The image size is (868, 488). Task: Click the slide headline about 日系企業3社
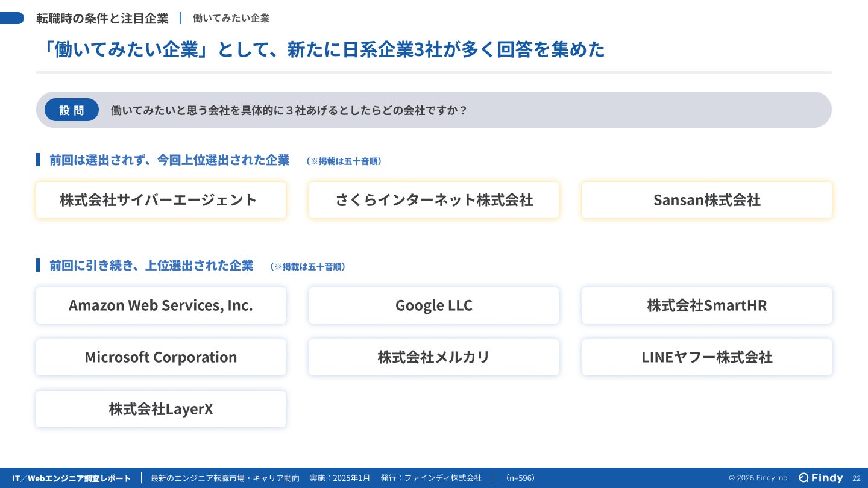[x=324, y=49]
